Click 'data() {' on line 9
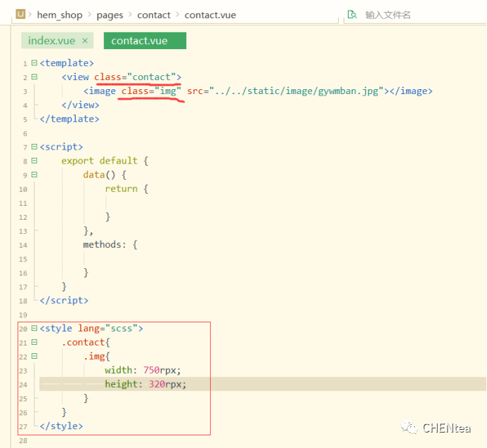 pyautogui.click(x=105, y=175)
